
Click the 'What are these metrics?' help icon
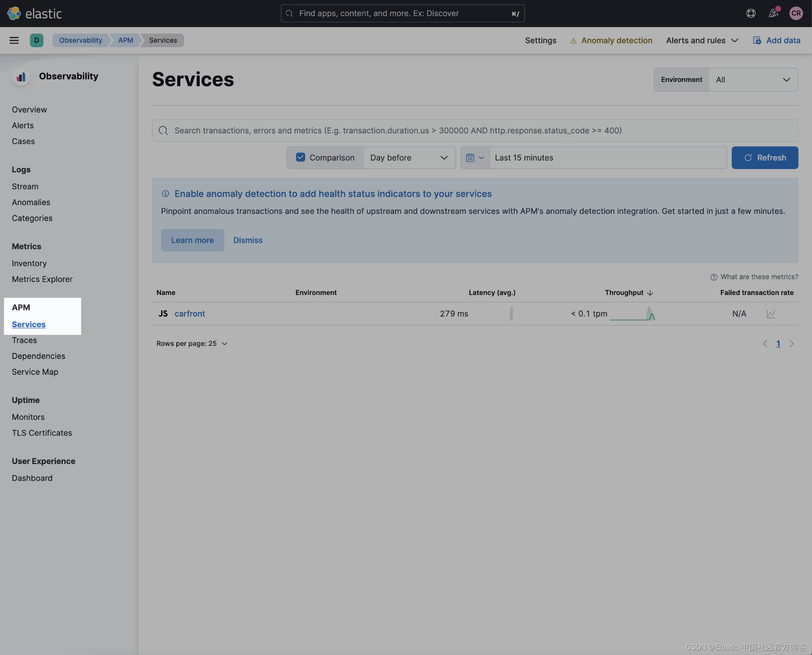click(714, 277)
